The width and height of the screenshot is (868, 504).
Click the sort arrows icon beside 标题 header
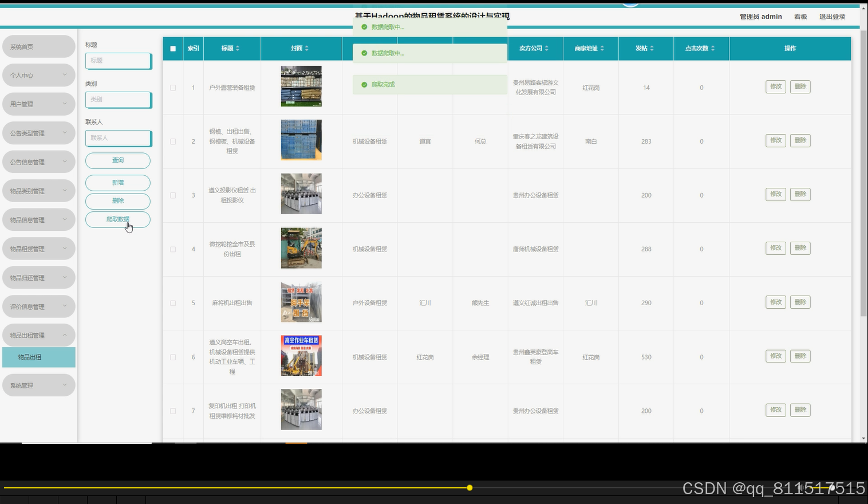tap(238, 49)
